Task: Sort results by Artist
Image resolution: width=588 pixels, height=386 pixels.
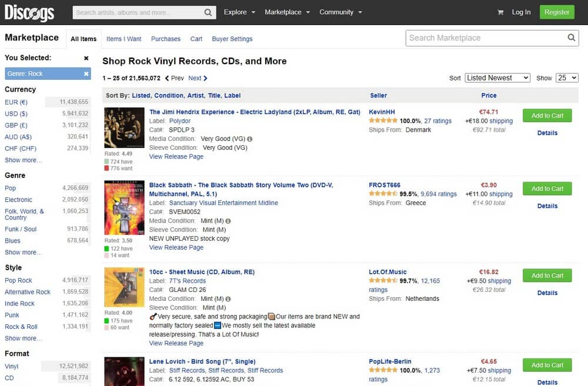Action: [x=196, y=96]
